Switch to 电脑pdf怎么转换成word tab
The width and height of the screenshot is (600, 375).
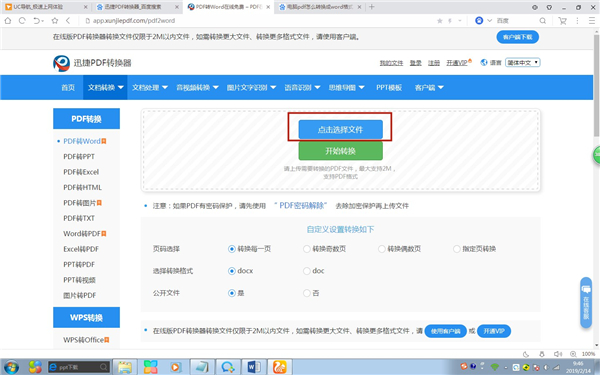[320, 7]
